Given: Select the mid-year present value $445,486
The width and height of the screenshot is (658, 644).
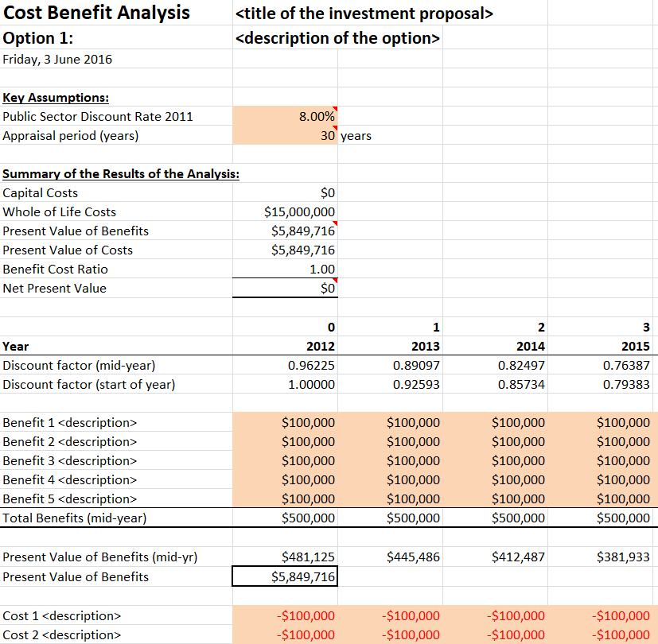Looking at the screenshot, I should point(413,557).
